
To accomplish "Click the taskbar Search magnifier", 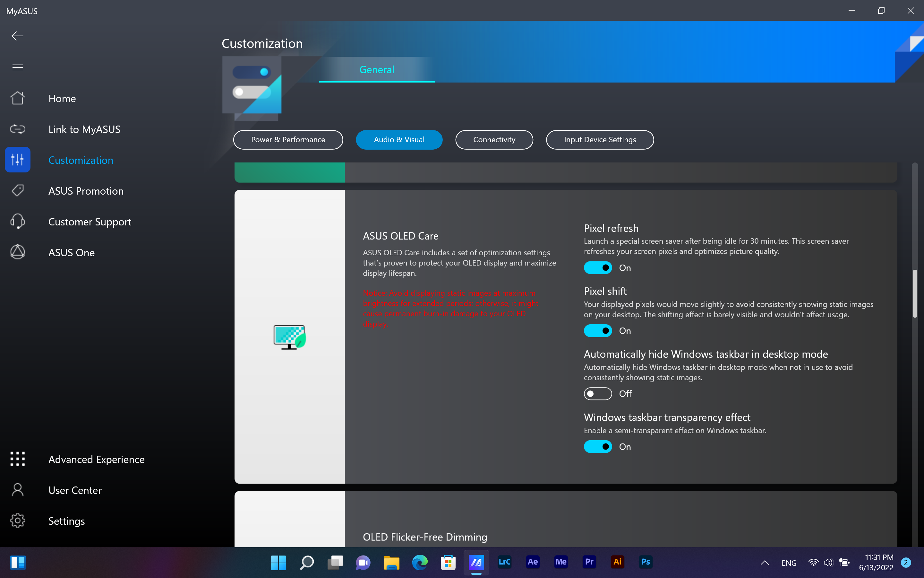I will (x=307, y=562).
